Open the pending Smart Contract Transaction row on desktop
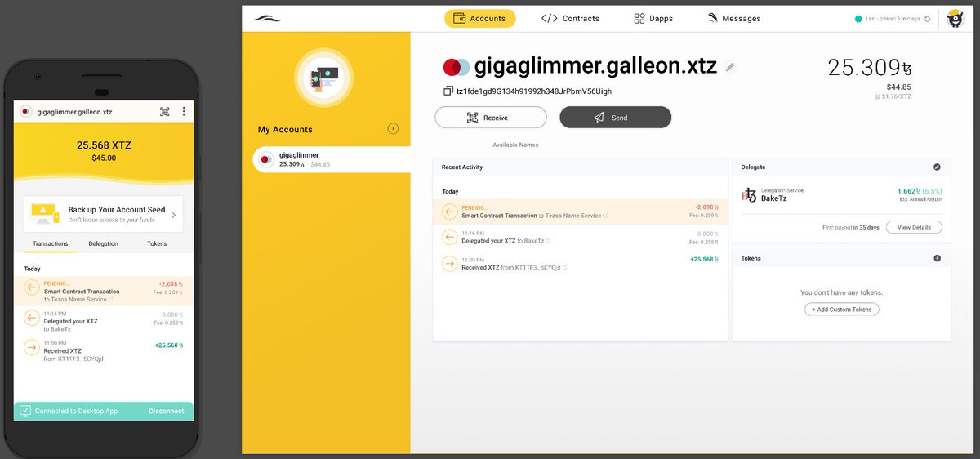 click(x=580, y=212)
